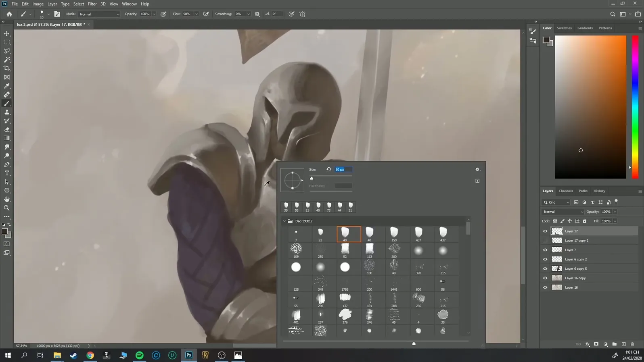
Task: Show Layer 17 copy 2 visibility
Action: tap(545, 241)
